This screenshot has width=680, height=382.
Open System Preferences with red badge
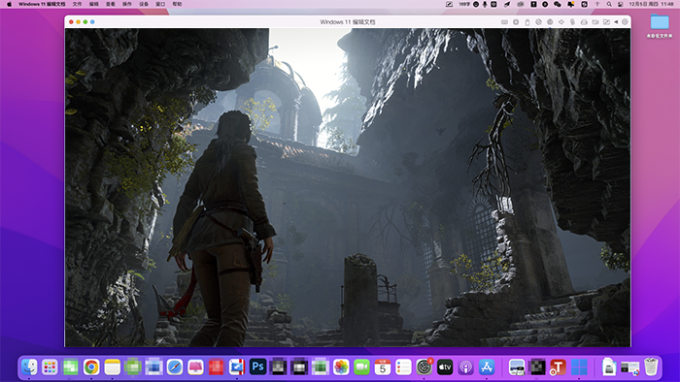[x=424, y=367]
